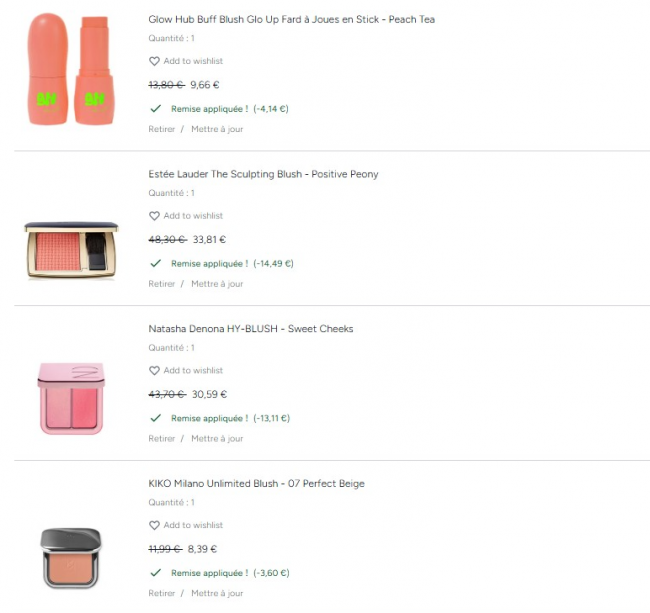Remove Glow Hub Buff Blush via Retirer
650x613 pixels.
[x=161, y=129]
